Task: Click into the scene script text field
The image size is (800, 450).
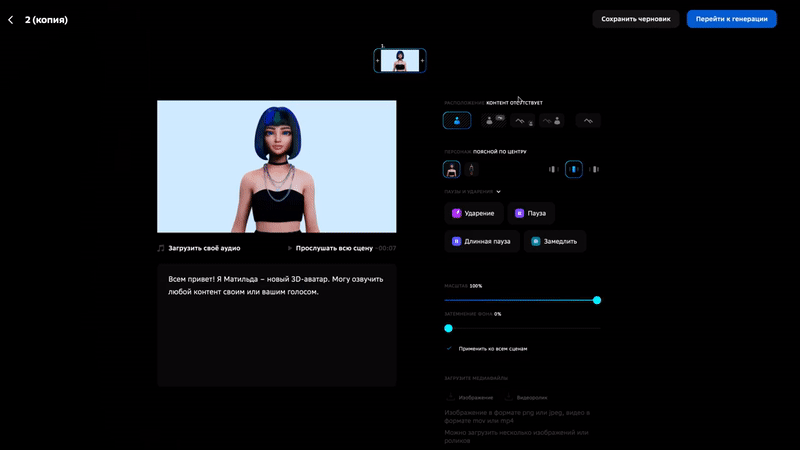Action: (277, 325)
